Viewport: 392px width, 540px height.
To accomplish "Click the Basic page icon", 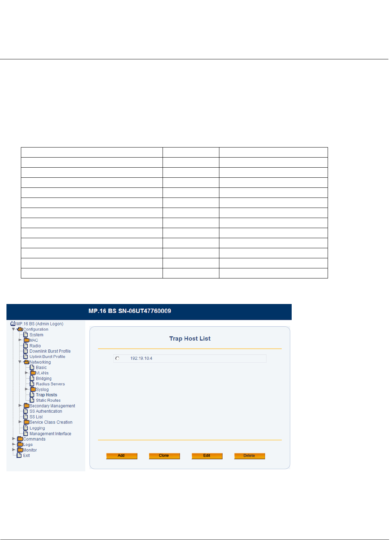I will coord(32,367).
